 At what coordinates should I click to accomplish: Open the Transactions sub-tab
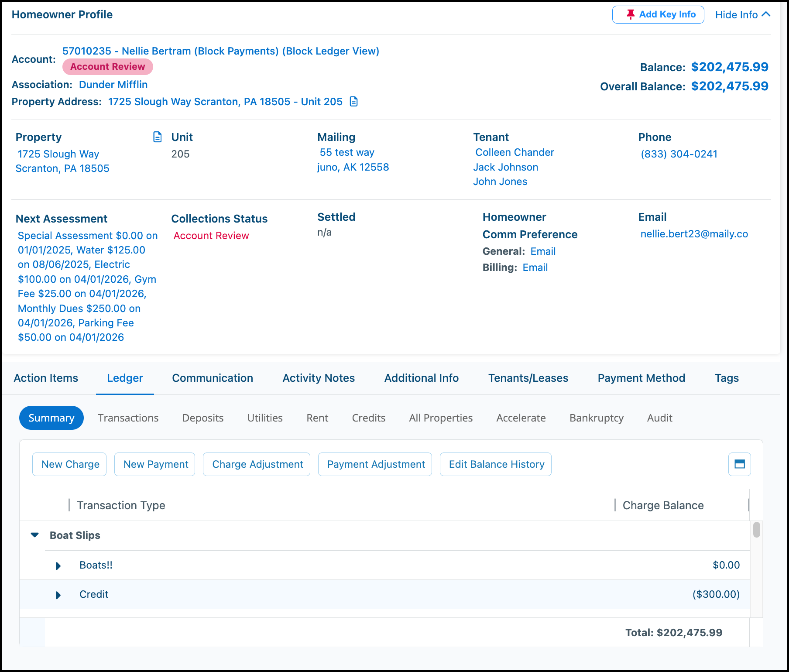128,418
